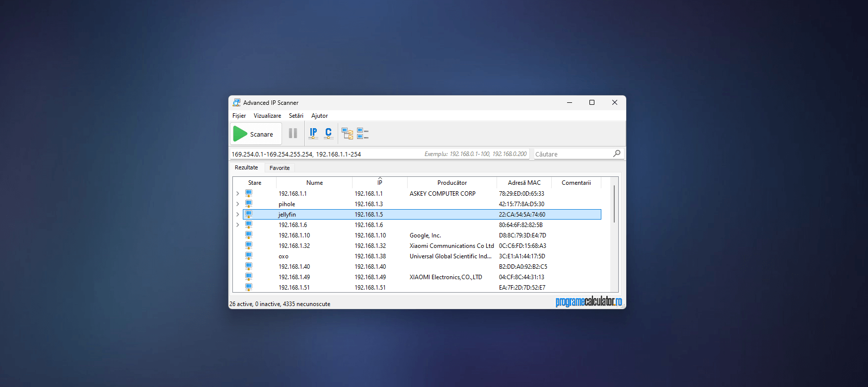The height and width of the screenshot is (387, 868).
Task: Open the Fișier menu
Action: [x=239, y=116]
